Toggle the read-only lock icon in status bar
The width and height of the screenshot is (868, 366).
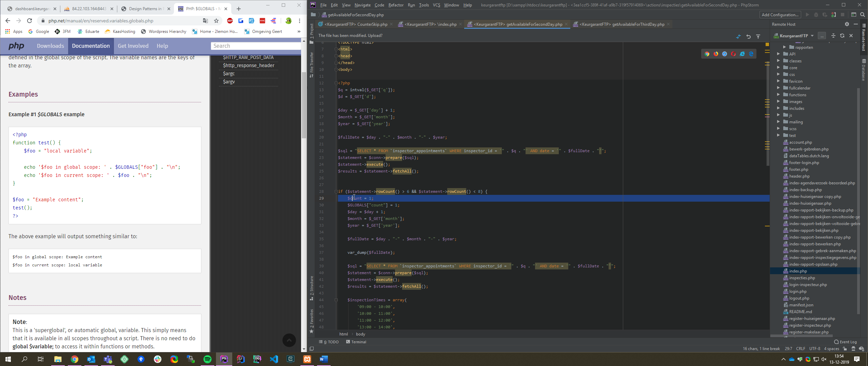[x=845, y=349]
